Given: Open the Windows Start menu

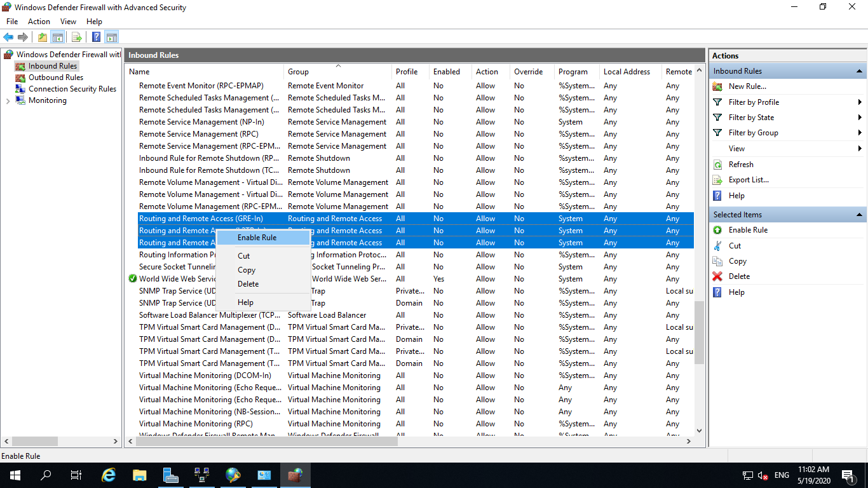Looking at the screenshot, I should [x=15, y=475].
